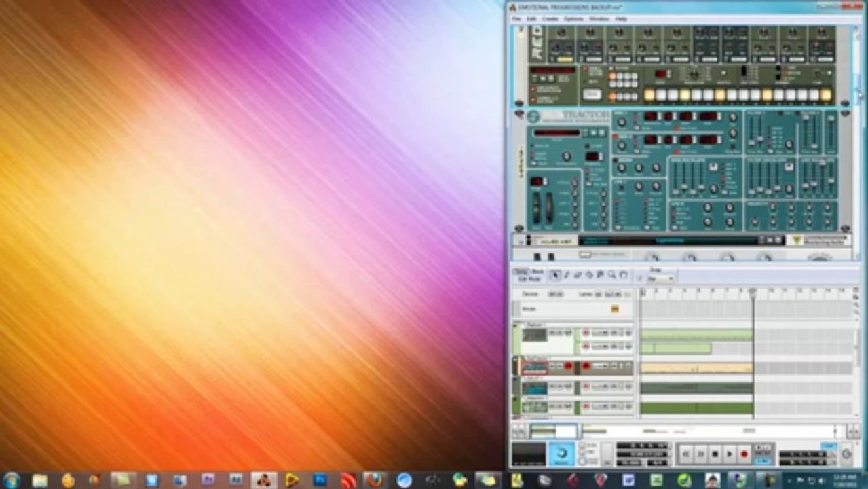
Task: Open Firefox from the taskbar
Action: point(375,480)
